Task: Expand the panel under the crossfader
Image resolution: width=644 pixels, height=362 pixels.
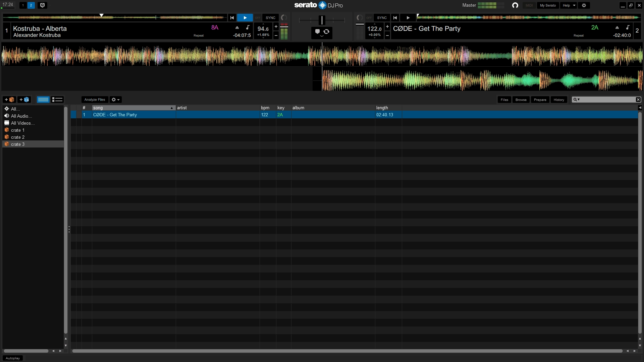Action: [x=322, y=37]
